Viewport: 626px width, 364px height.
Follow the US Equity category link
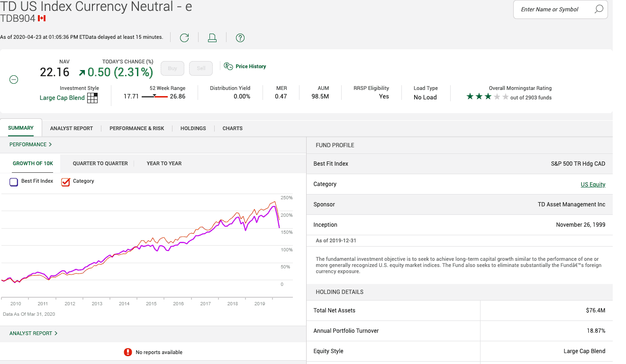[593, 185]
